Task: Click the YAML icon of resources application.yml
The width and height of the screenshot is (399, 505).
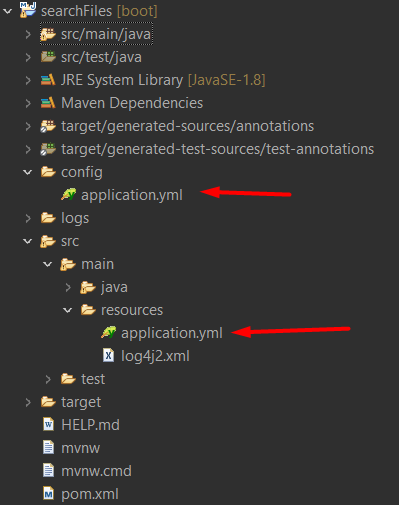Action: click(109, 333)
